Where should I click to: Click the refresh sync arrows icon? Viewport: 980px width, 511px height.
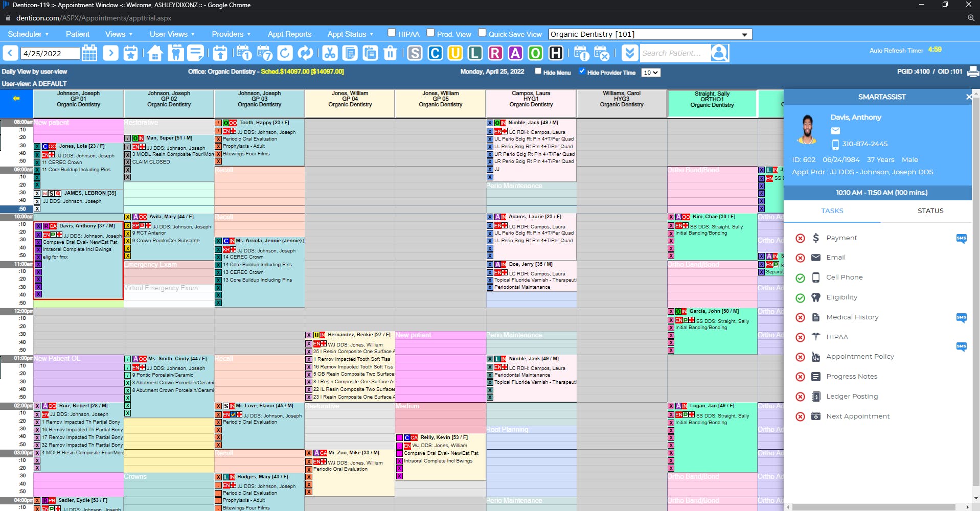(305, 53)
